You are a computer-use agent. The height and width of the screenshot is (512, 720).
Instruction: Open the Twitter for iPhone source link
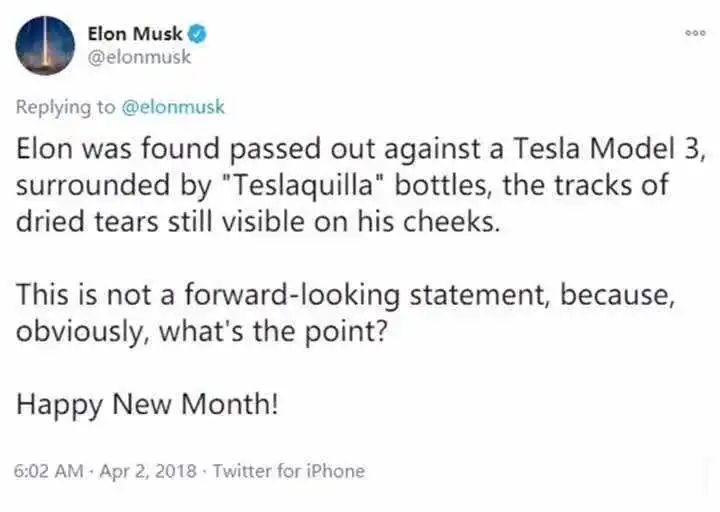click(289, 470)
